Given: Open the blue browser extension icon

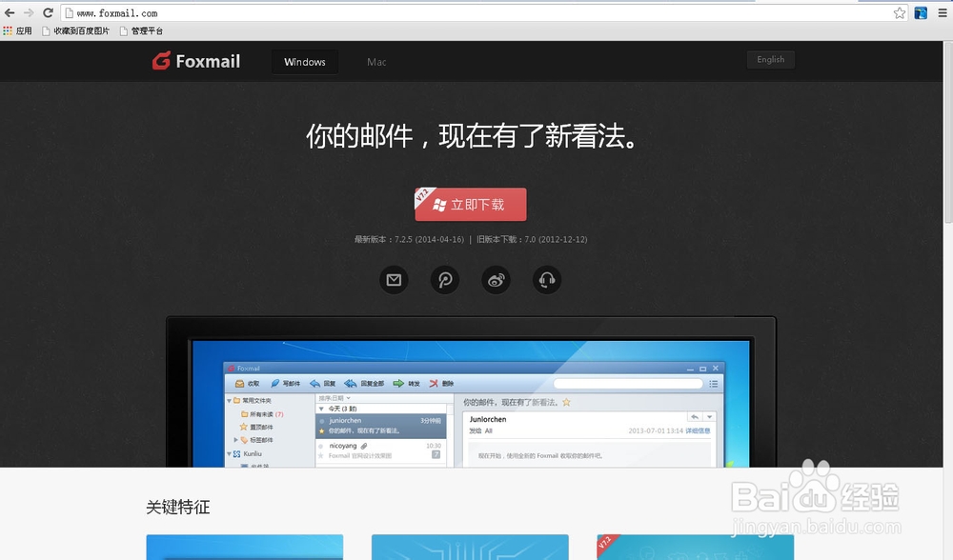Looking at the screenshot, I should pos(921,12).
